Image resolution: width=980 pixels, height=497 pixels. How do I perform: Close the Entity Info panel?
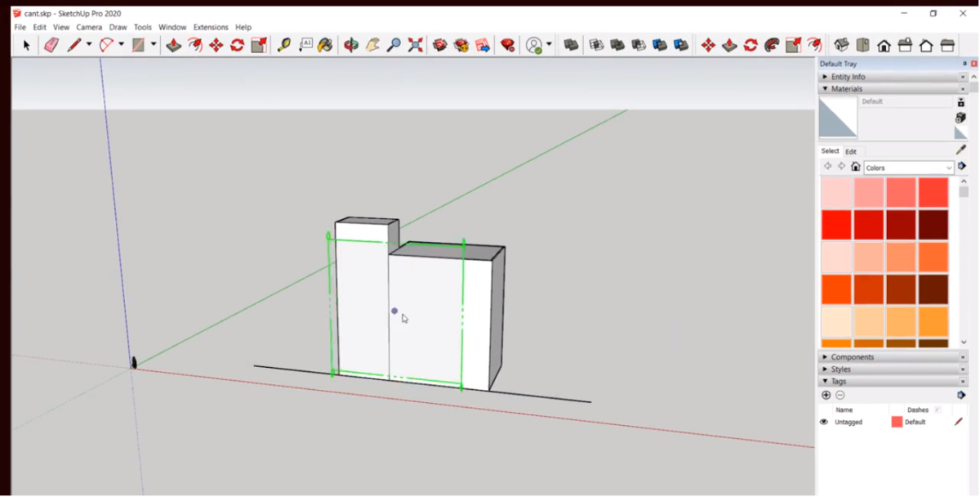pyautogui.click(x=963, y=77)
